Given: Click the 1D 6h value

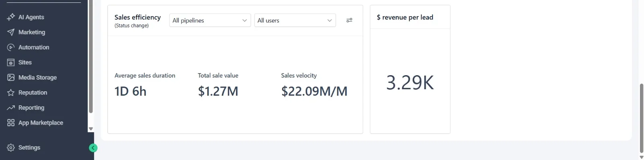Looking at the screenshot, I should click(x=130, y=91).
